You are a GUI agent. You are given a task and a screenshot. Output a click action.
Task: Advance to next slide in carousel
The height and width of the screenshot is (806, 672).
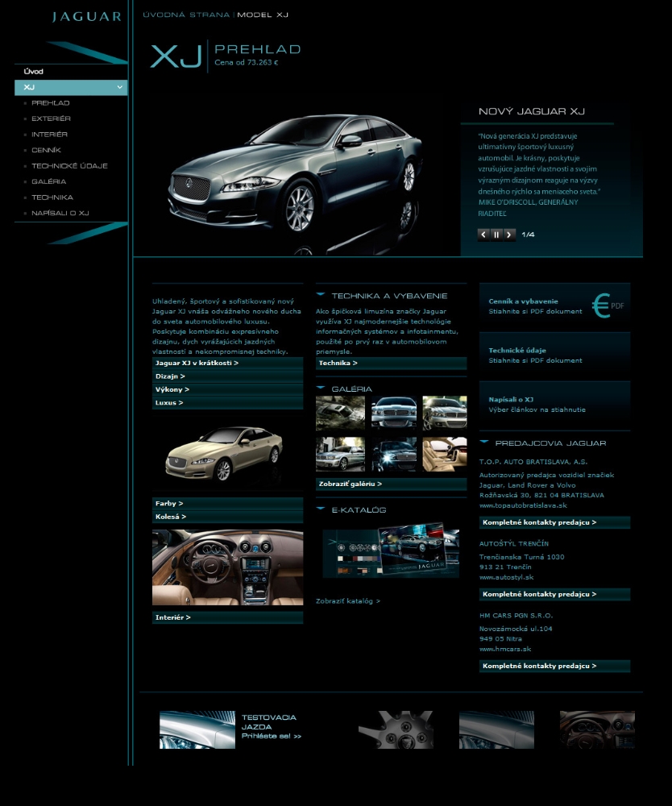point(509,235)
